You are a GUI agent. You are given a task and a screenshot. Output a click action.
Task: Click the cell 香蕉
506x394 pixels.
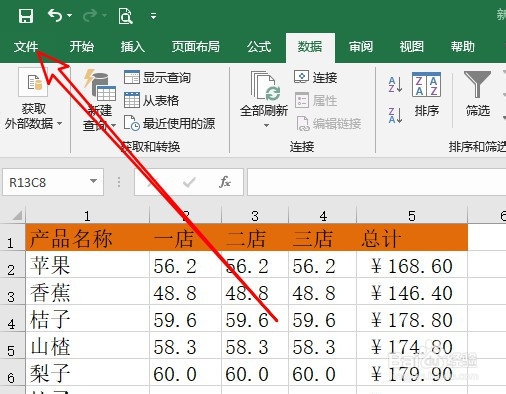coord(87,292)
